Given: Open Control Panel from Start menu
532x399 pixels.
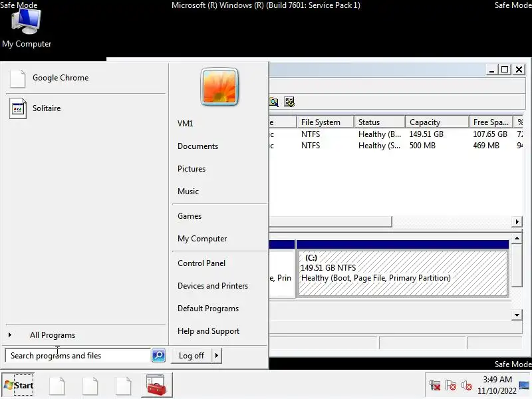Looking at the screenshot, I should 201,263.
